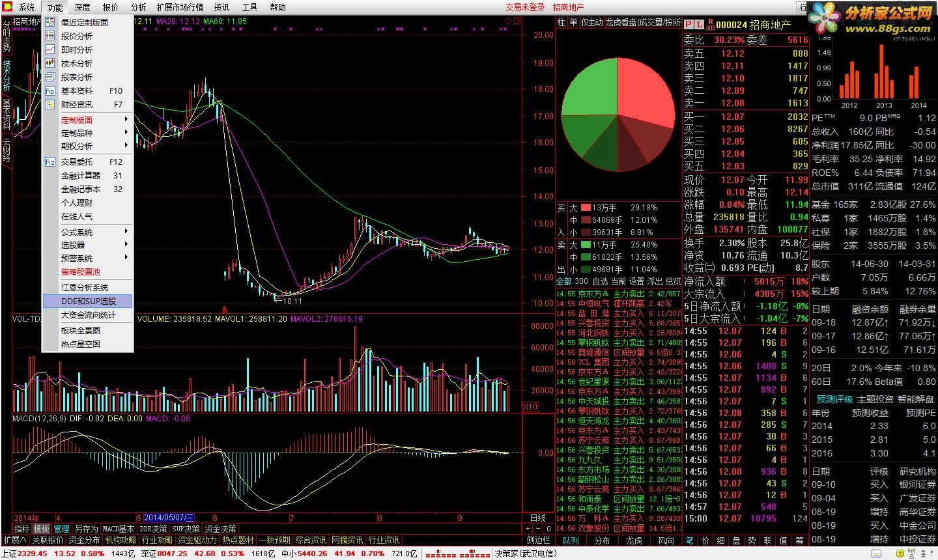
Task: Open the 机构攻略 bottom tab
Action: [121, 540]
